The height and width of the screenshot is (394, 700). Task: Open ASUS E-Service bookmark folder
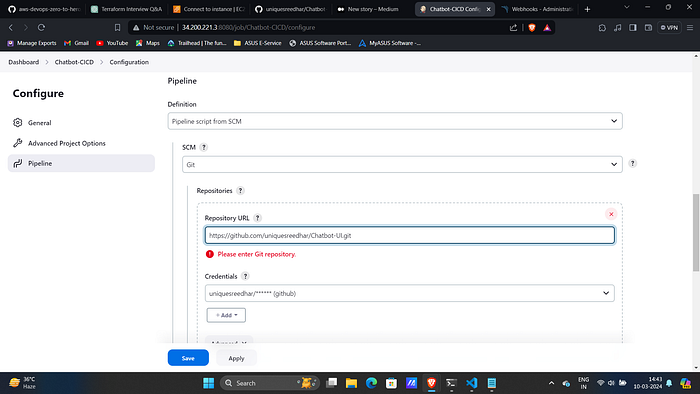click(258, 43)
